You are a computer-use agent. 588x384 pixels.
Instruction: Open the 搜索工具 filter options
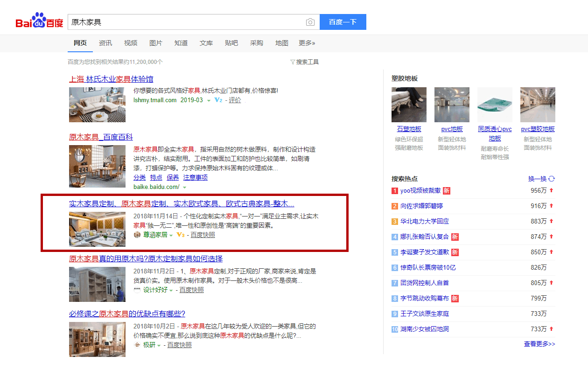[x=305, y=62]
